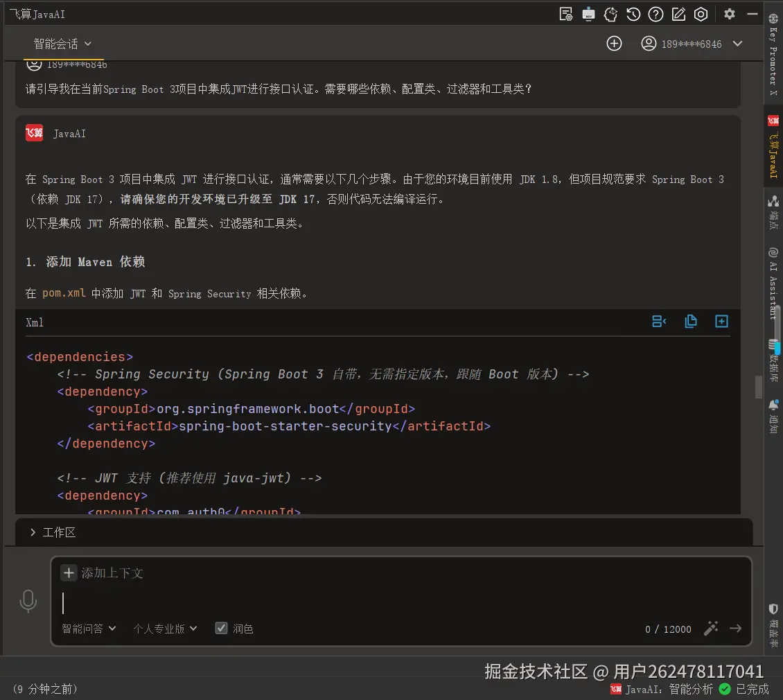
Task: Click the magic wand polish icon
Action: (711, 628)
